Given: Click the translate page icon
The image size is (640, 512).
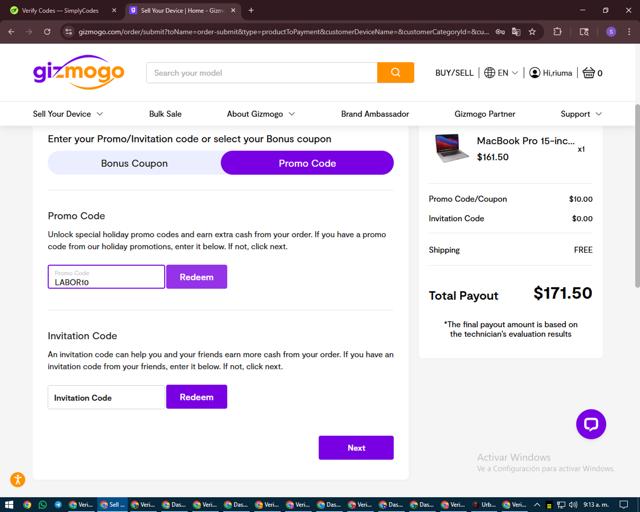Looking at the screenshot, I should click(x=516, y=32).
